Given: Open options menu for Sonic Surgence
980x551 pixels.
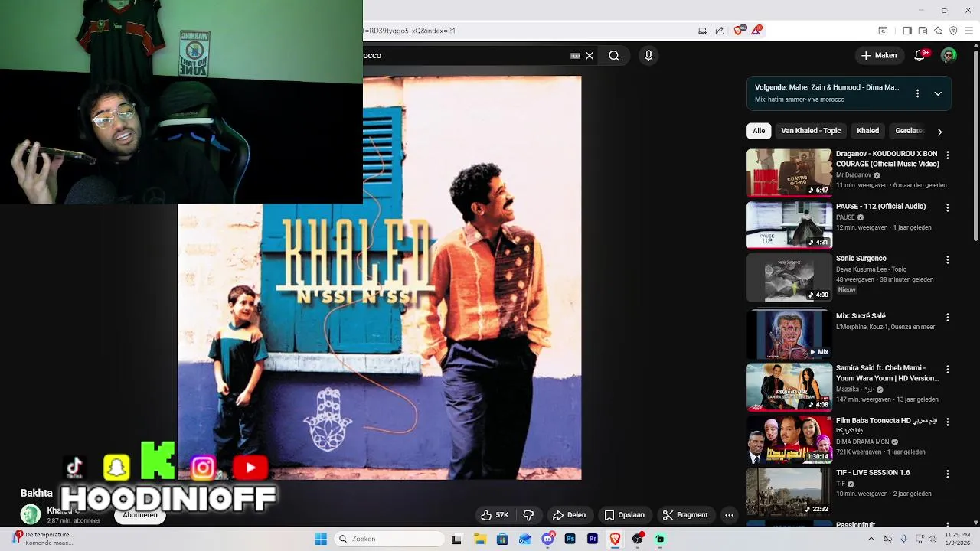Looking at the screenshot, I should coord(948,260).
